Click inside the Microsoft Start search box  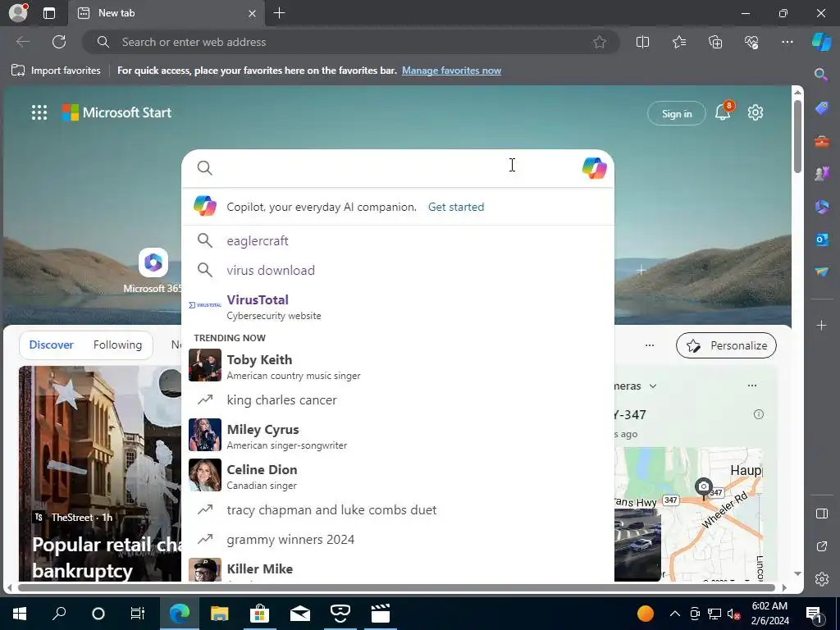[x=396, y=168]
